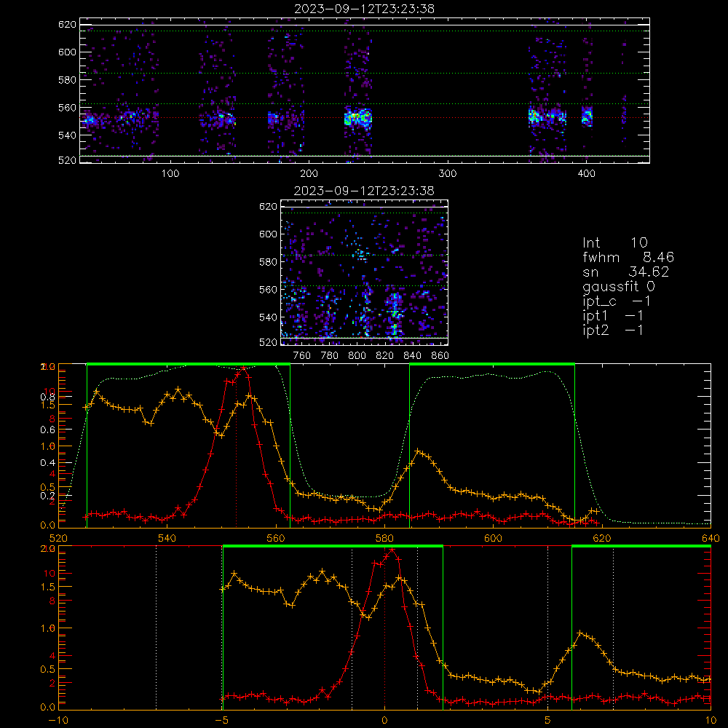Click the bright blob near x=400 in top spectrogram
The width and height of the screenshot is (728, 728).
[x=587, y=116]
